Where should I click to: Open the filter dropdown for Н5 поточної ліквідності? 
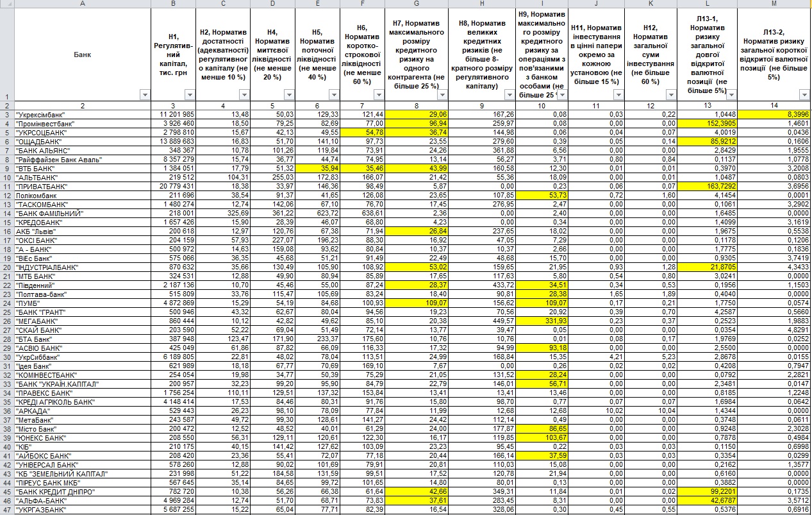tap(333, 95)
